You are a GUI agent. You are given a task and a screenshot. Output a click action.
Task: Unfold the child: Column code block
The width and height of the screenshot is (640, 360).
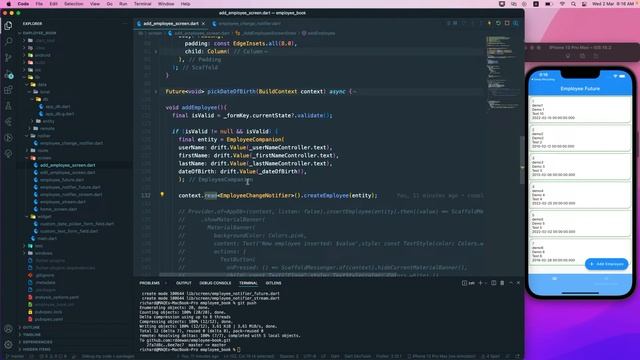pos(156,52)
